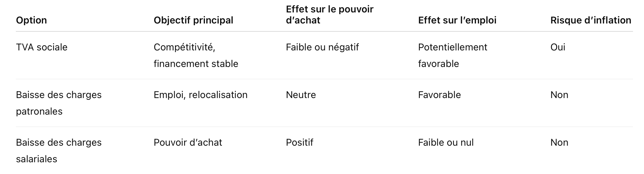Select the "Risque d'inflation" column header

click(590, 20)
